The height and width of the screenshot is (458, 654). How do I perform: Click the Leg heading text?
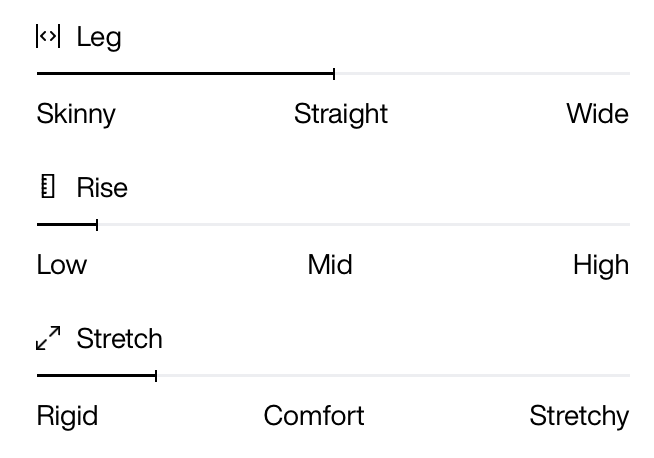(99, 38)
